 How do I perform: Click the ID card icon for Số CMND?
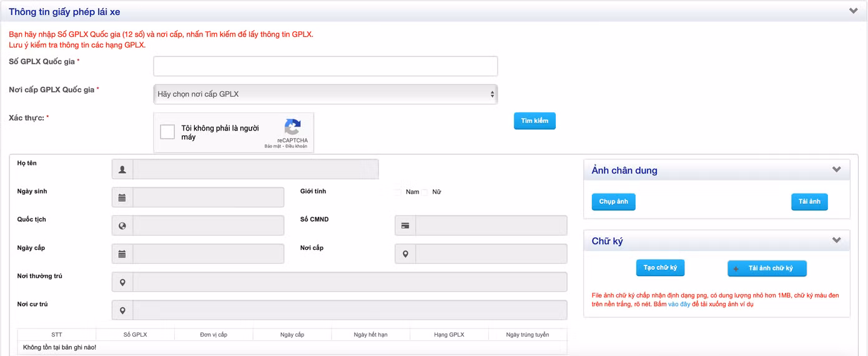coord(405,225)
